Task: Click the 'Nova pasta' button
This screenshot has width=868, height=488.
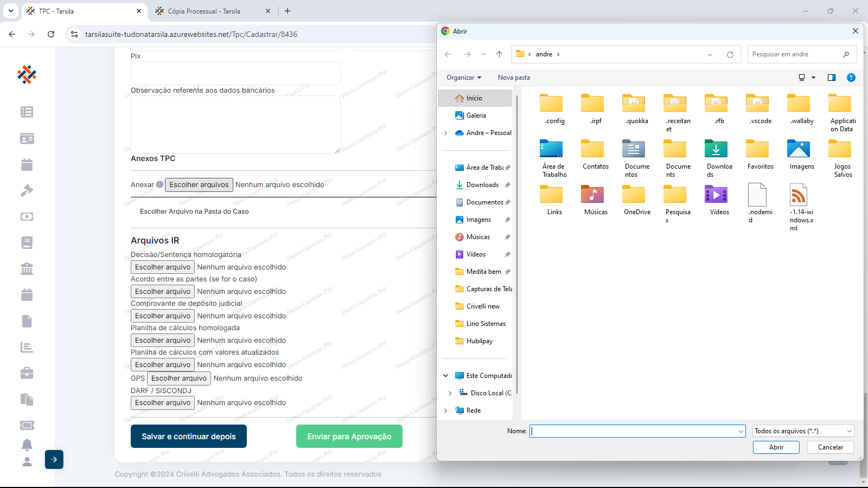Action: [x=514, y=78]
